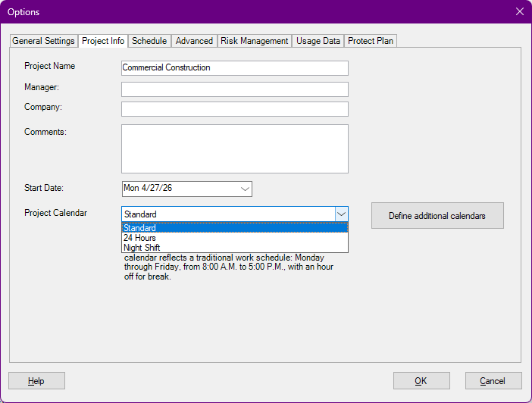Choose the 24 Hours calendar option

(x=235, y=238)
